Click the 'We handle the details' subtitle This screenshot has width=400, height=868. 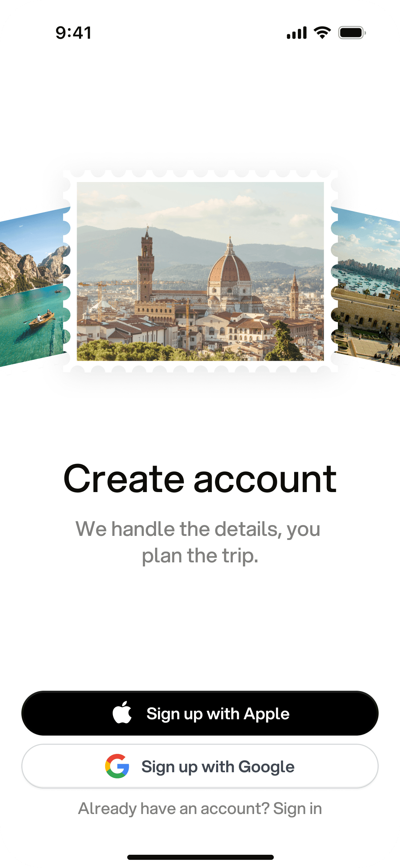coord(198,542)
